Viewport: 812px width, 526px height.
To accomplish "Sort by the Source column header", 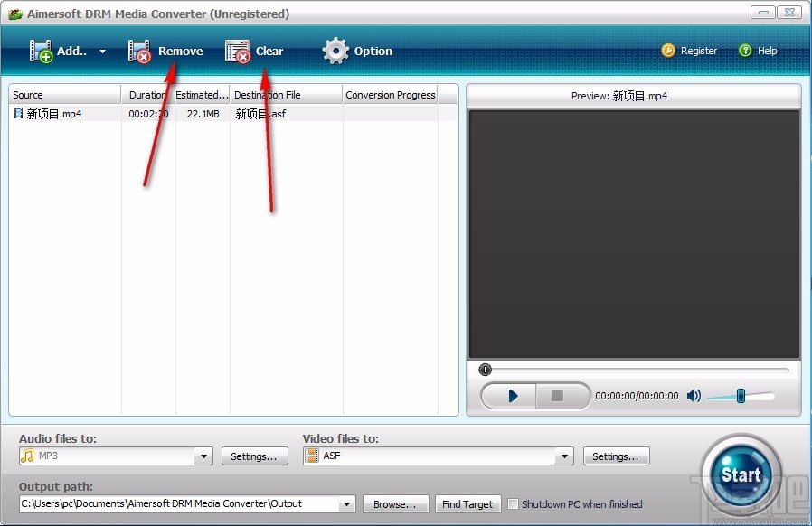I will tap(63, 94).
